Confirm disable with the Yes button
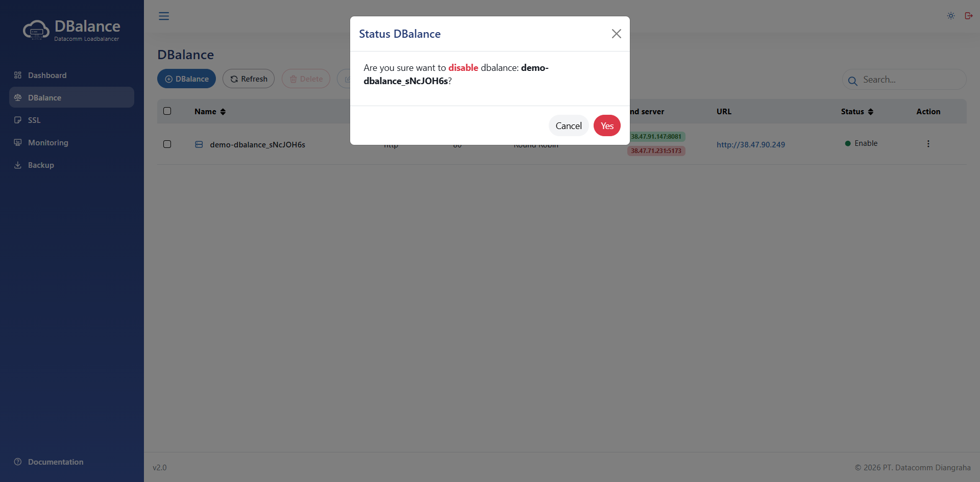This screenshot has height=482, width=980. tap(607, 126)
